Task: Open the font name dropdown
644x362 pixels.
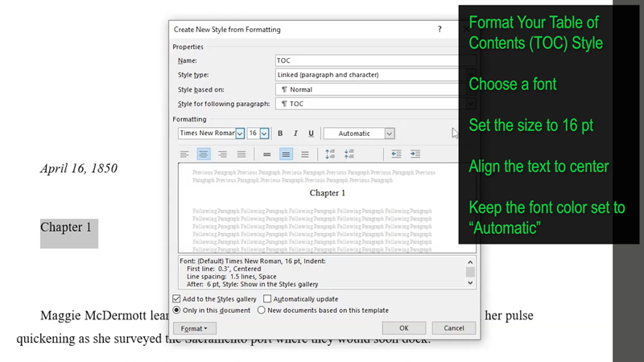Action: [x=240, y=134]
